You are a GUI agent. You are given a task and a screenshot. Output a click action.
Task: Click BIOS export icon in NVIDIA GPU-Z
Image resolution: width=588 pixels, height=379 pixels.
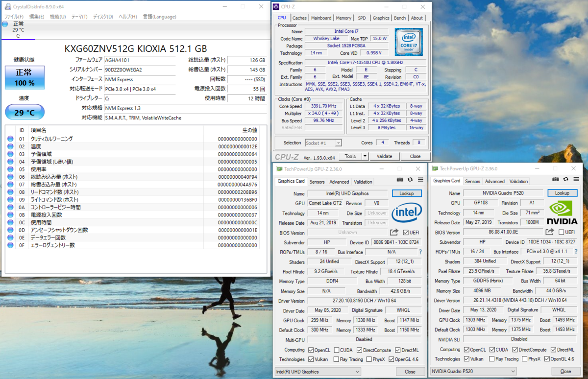tap(550, 232)
